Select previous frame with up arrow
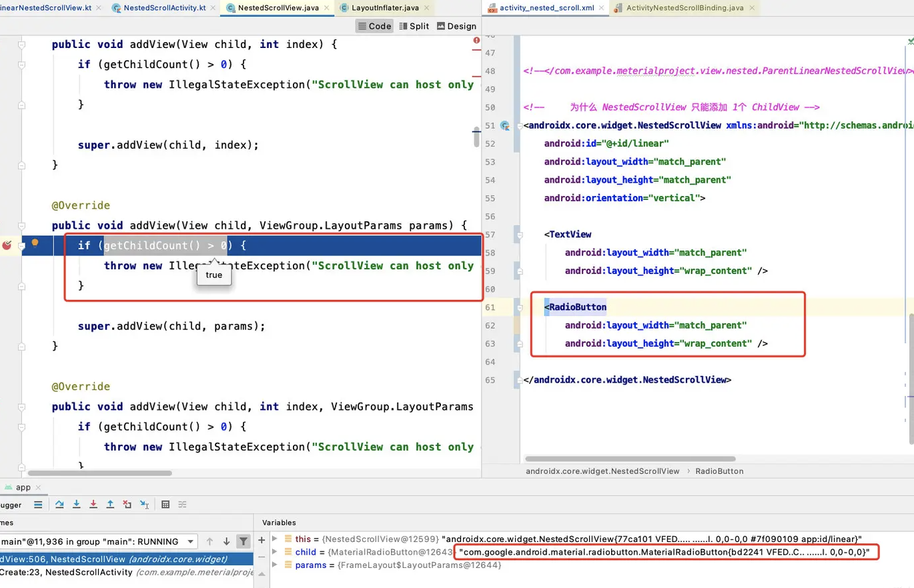The width and height of the screenshot is (914, 588). 210,541
